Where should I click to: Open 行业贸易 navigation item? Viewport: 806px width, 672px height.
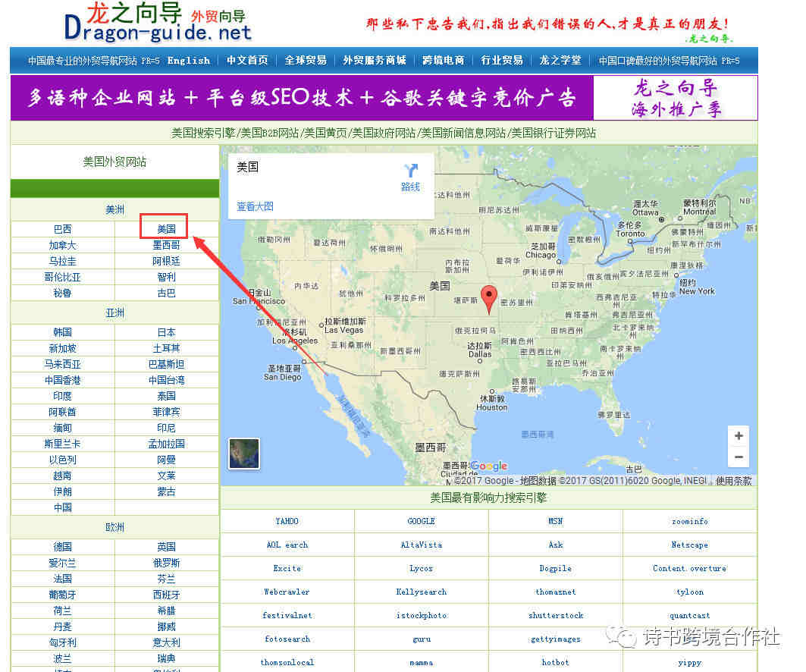(502, 61)
